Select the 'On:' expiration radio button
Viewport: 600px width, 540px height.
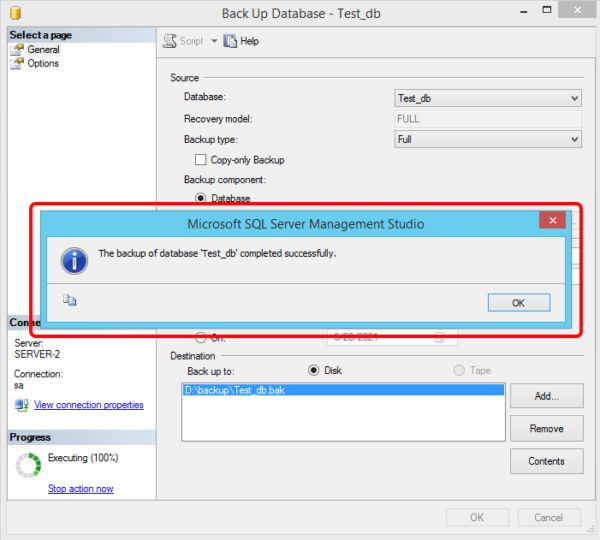[x=201, y=338]
